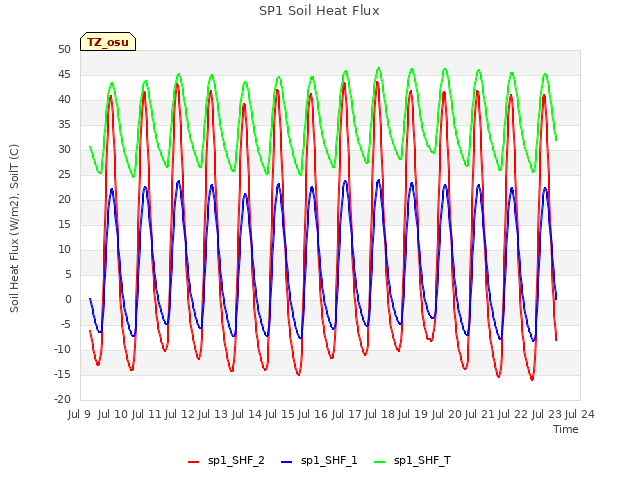Click the Jul 16 x-axis tick label
This screenshot has width=640, height=480.
pyautogui.click(x=313, y=414)
